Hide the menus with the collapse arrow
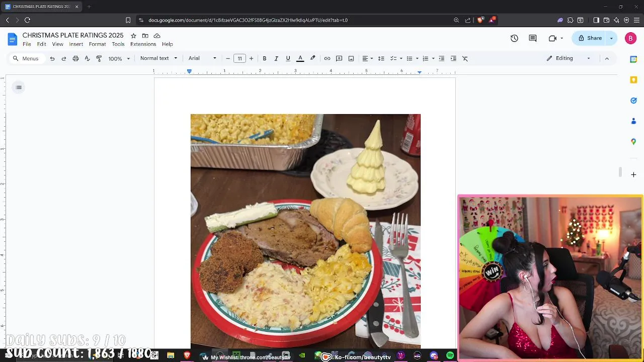 click(x=607, y=58)
